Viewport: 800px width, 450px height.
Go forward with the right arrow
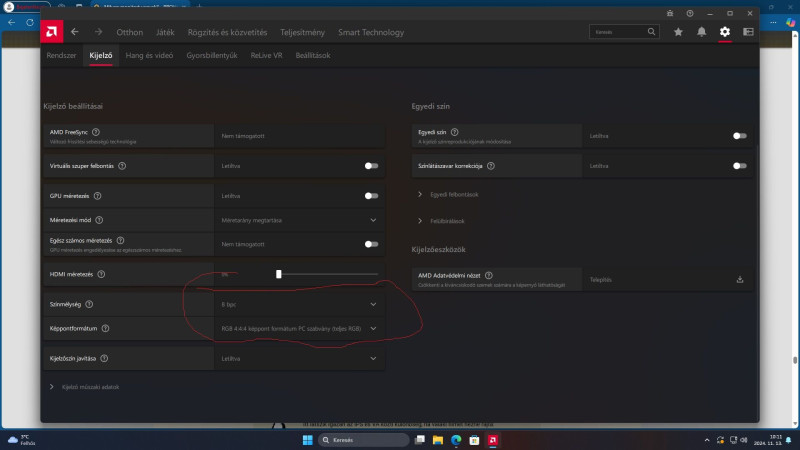point(98,32)
